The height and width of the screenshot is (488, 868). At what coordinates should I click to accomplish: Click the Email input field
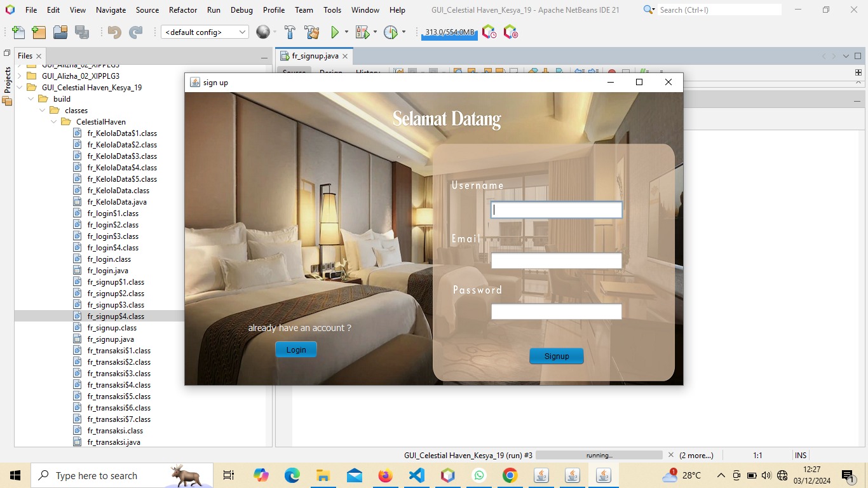[556, 261]
